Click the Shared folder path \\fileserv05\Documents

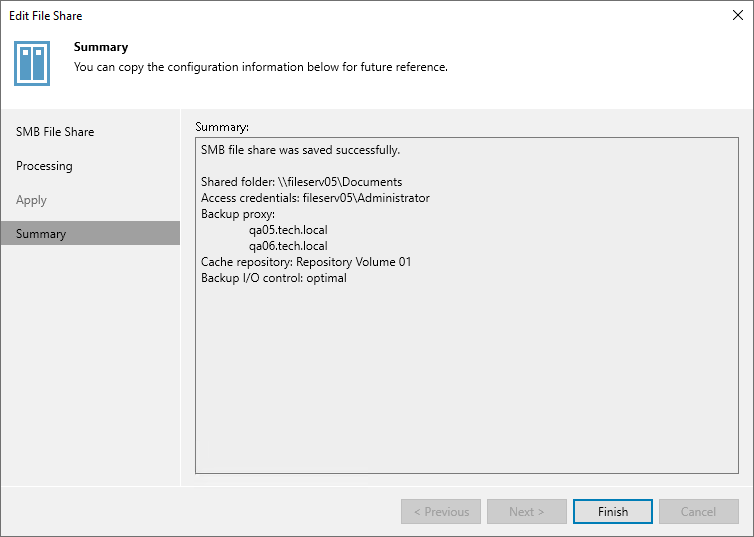point(340,182)
